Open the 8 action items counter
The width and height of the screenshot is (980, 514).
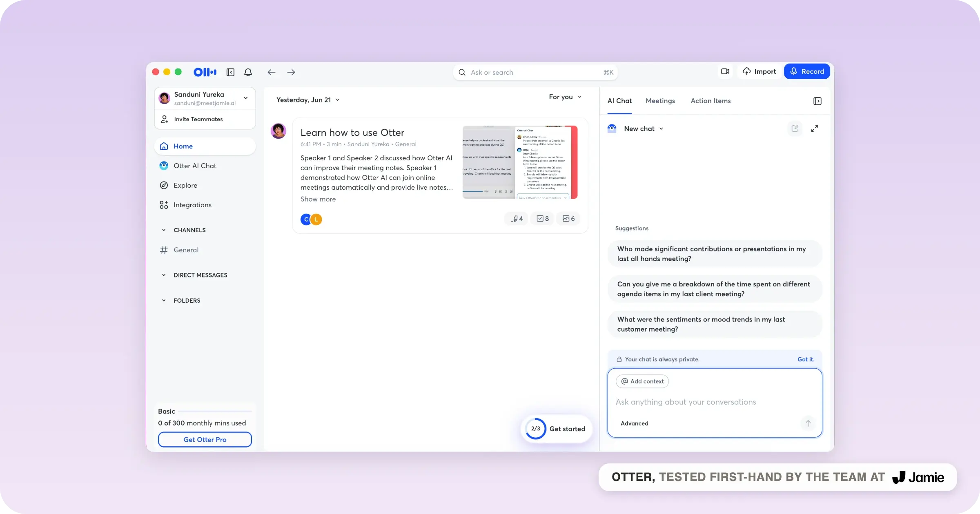542,219
